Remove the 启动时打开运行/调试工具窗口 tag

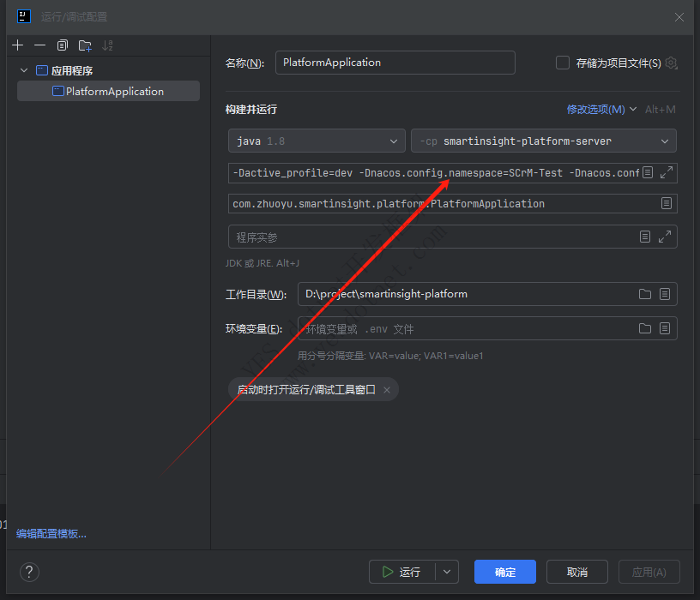pos(387,390)
